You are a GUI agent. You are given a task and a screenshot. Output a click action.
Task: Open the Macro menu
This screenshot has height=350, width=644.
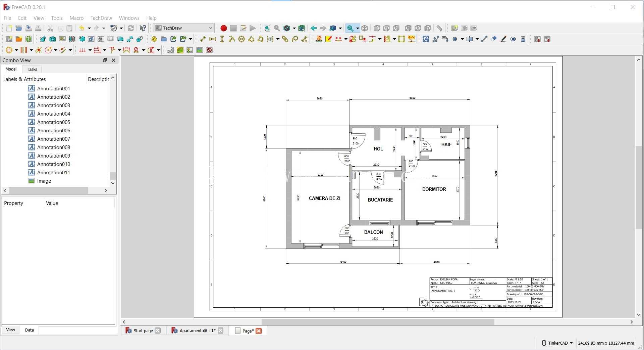[x=76, y=18]
